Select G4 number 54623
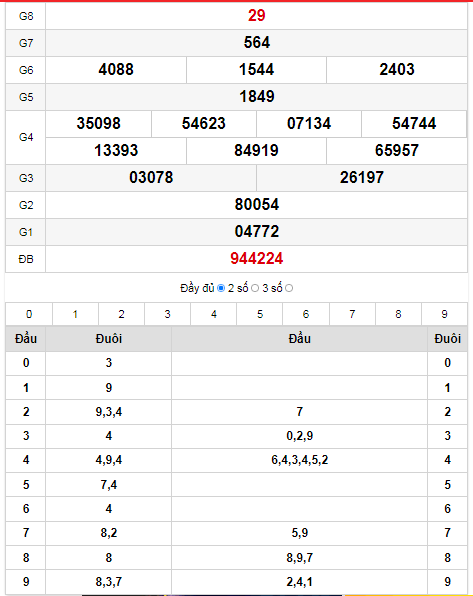This screenshot has width=473, height=596. [204, 124]
